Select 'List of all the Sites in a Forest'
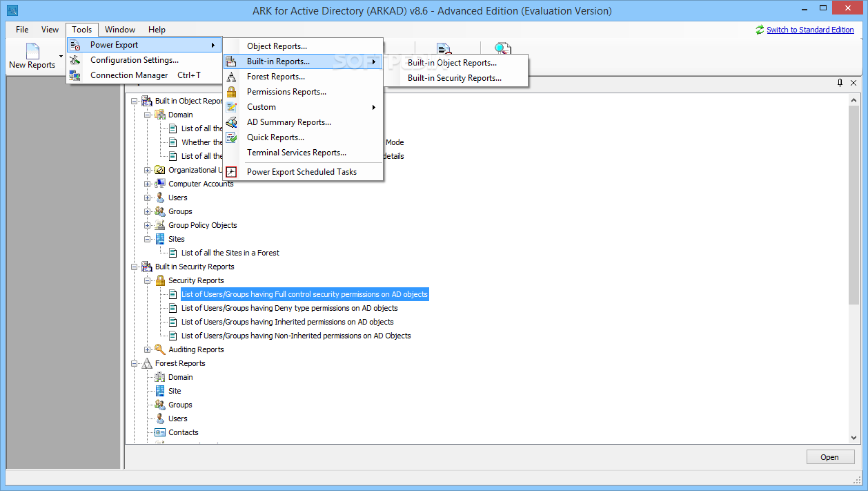868x491 pixels. (230, 253)
